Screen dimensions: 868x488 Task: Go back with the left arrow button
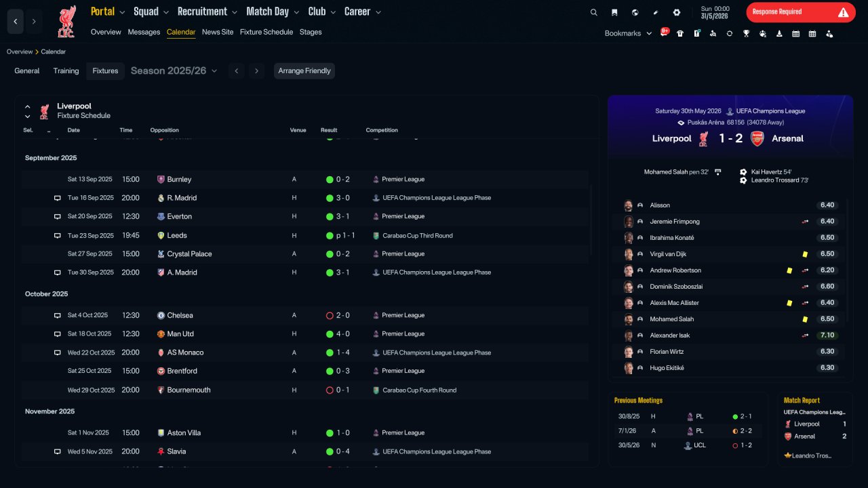(x=16, y=22)
